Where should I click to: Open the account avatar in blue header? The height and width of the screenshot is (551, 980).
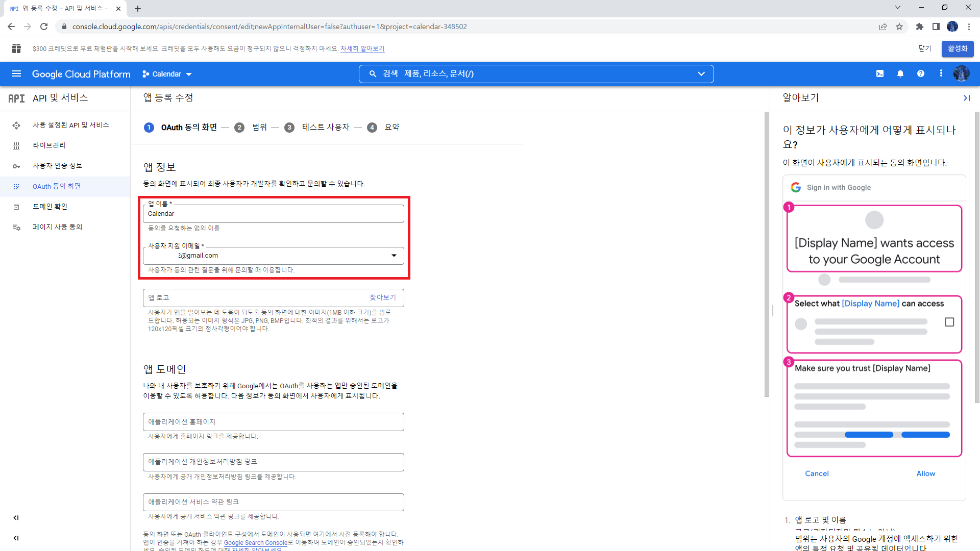962,73
